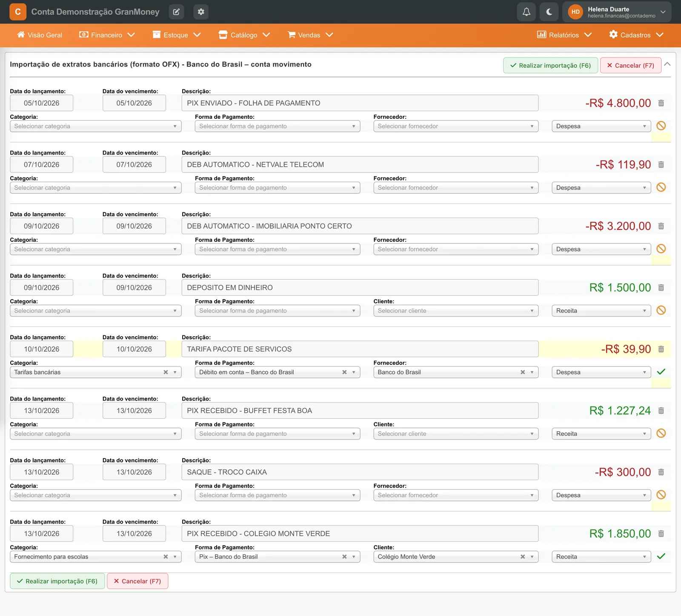Open category dropdown for FOLHA DE PAGAMENTO
The image size is (681, 616).
(96, 126)
